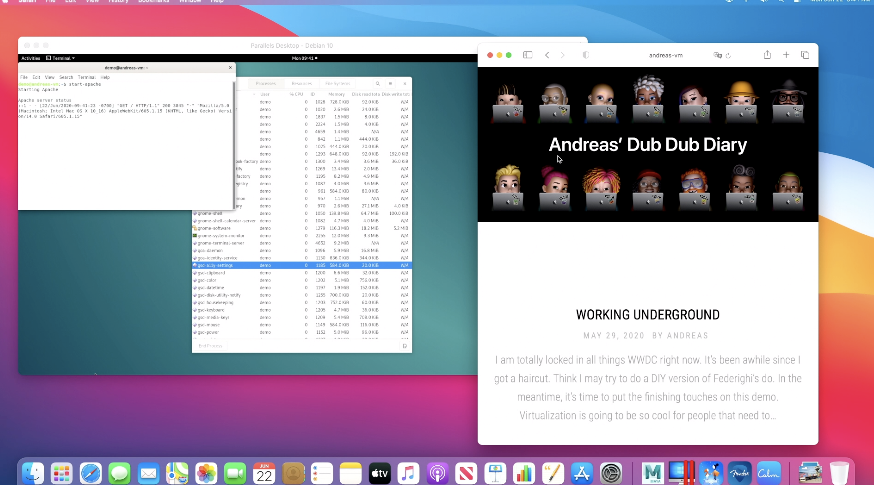
Task: Open Terminal File menu
Action: point(24,77)
